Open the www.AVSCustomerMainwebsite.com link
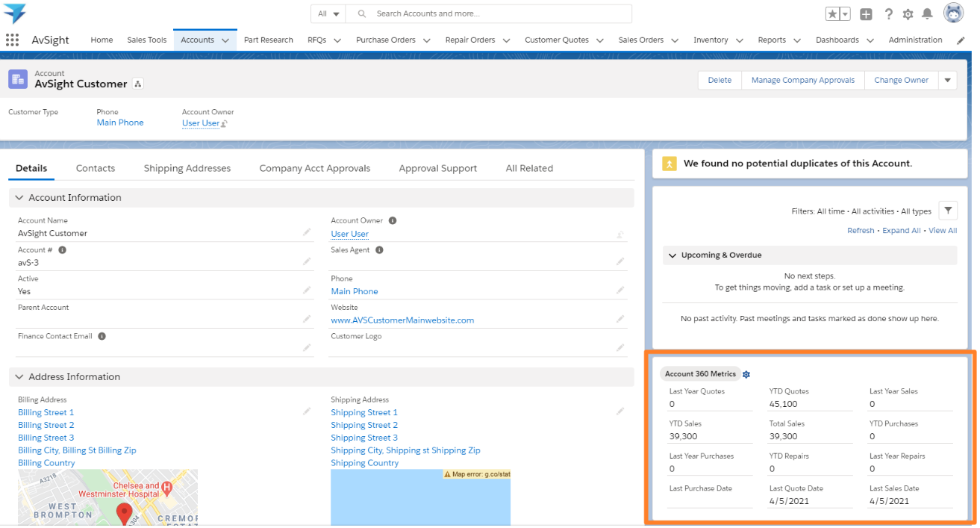980x528 pixels. pyautogui.click(x=402, y=320)
